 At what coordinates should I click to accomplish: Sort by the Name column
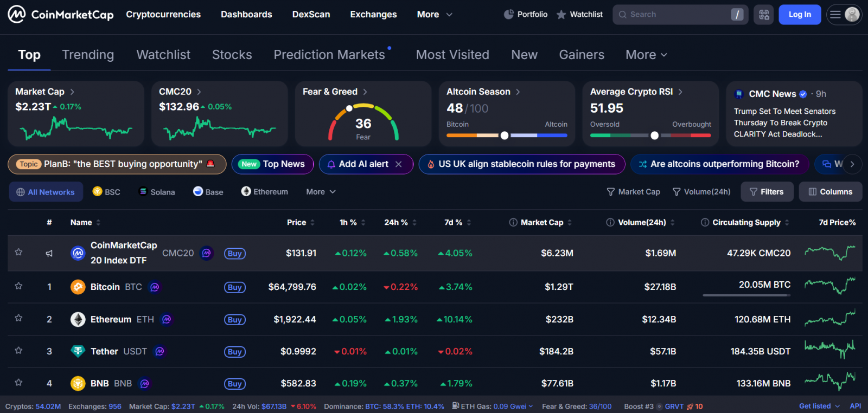coord(85,223)
